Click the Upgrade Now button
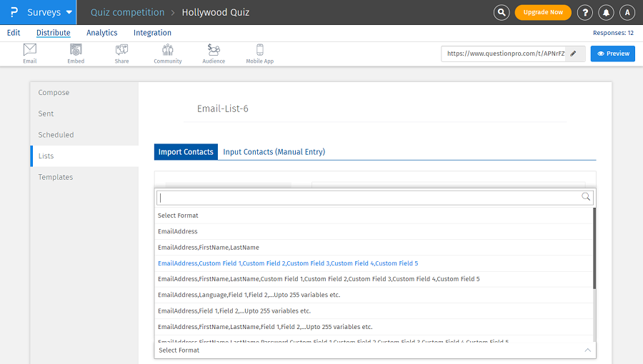The width and height of the screenshot is (643, 364). click(543, 12)
